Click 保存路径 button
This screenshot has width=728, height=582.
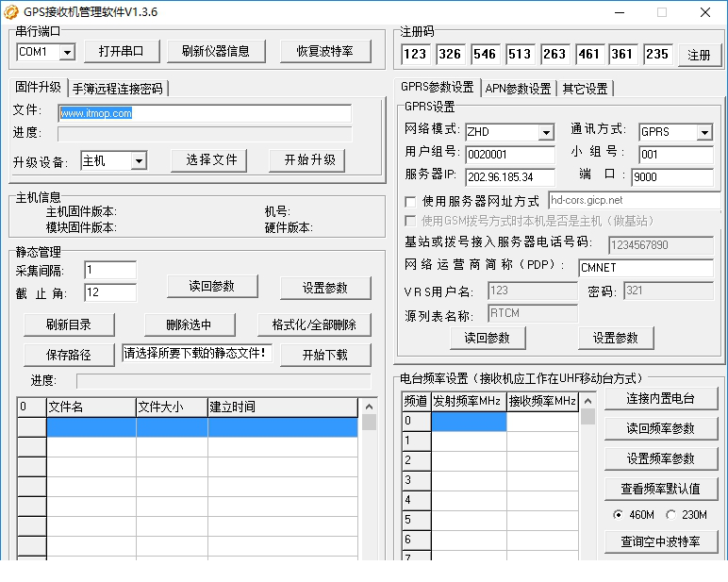click(69, 355)
